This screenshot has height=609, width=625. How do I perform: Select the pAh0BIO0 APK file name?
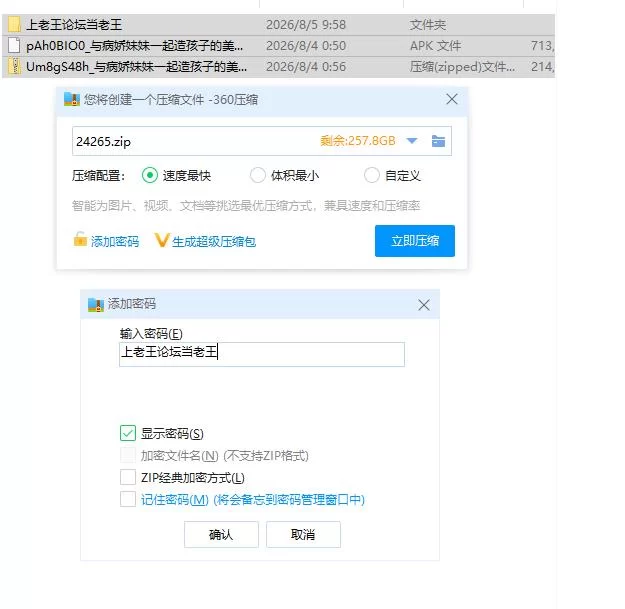point(134,46)
